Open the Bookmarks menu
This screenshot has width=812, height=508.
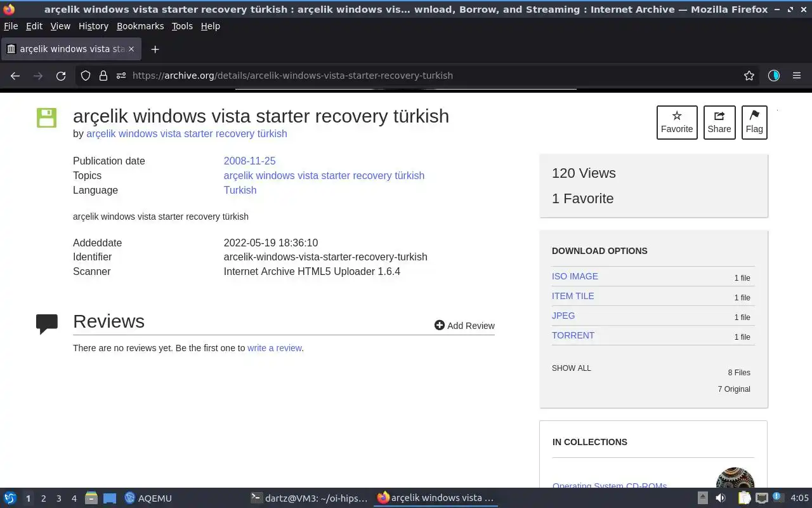[x=140, y=26]
